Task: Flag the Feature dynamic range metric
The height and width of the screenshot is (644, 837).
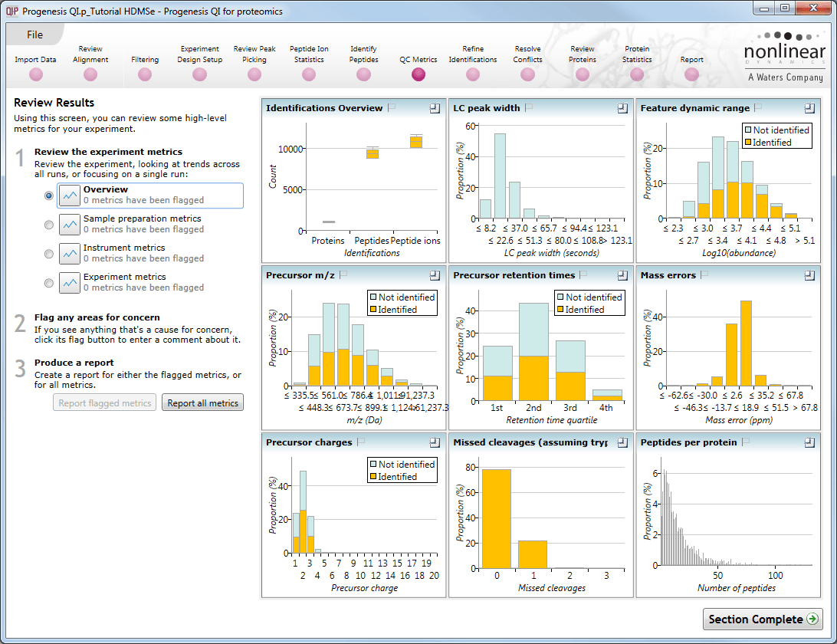Action: [758, 107]
